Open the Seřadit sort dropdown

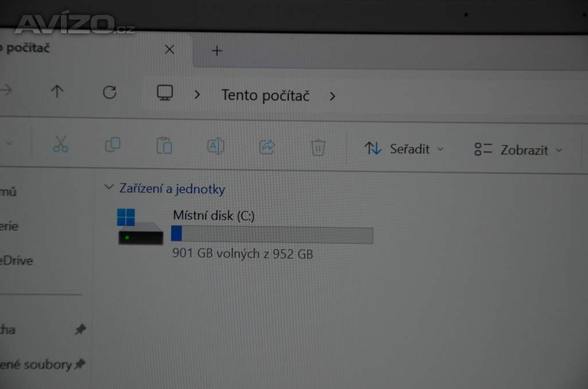click(x=404, y=149)
